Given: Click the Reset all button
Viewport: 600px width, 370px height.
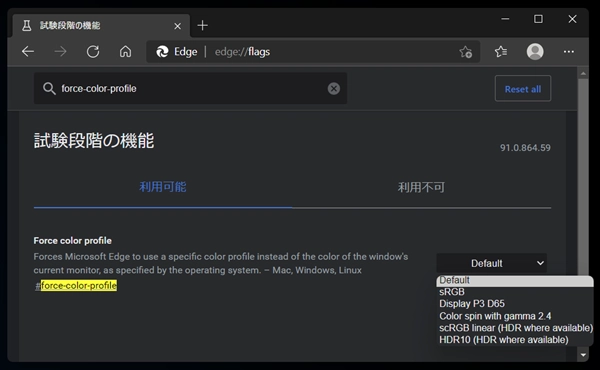Looking at the screenshot, I should click(523, 89).
